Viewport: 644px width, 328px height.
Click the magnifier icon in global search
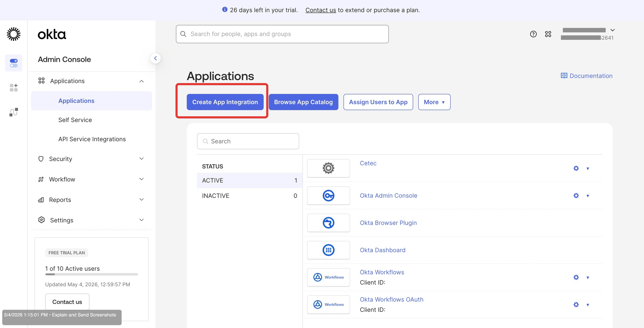183,34
